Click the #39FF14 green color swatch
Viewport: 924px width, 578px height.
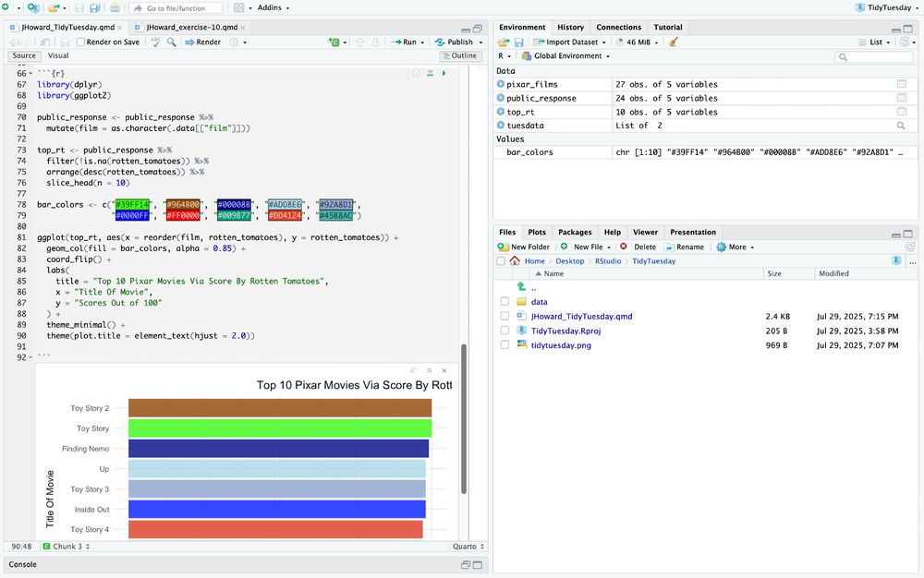132,205
